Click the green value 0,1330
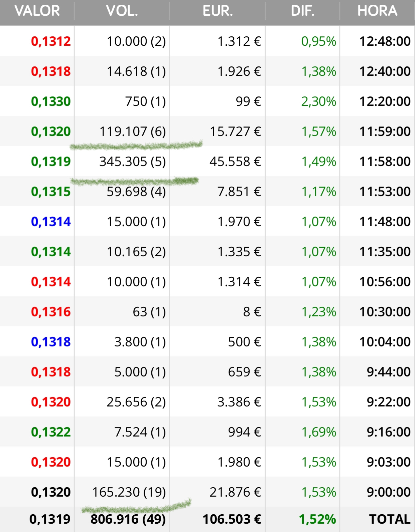415x532 pixels. (x=51, y=101)
